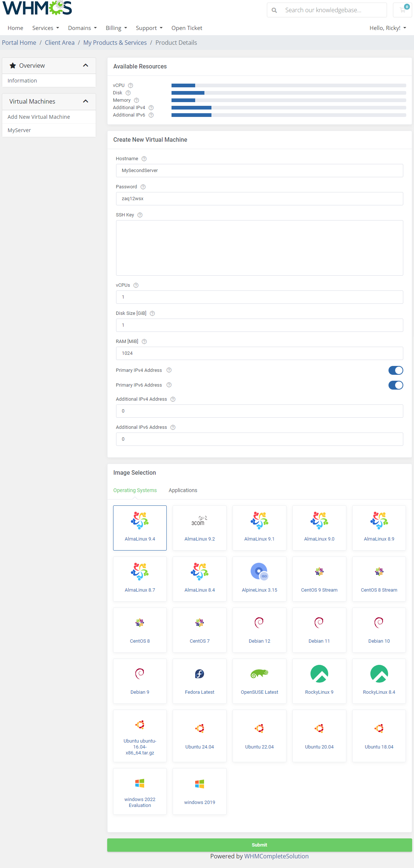
Task: Choose the Ubuntu 22.04 image
Action: (x=259, y=736)
